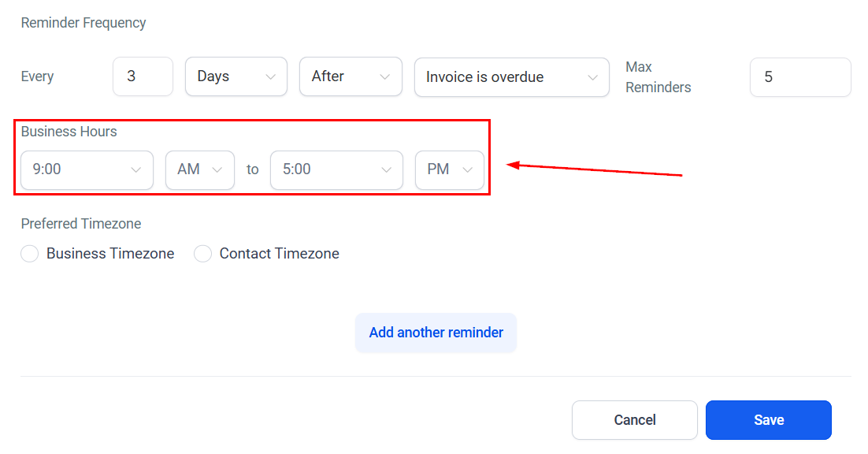Click Add another reminder
Image resolution: width=868 pixels, height=454 pixels.
436,332
